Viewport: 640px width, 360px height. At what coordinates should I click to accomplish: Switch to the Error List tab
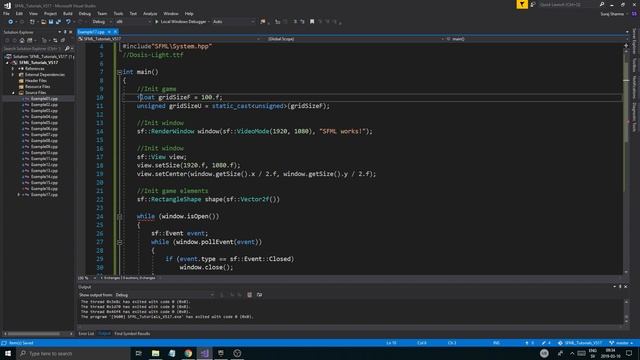click(86, 334)
